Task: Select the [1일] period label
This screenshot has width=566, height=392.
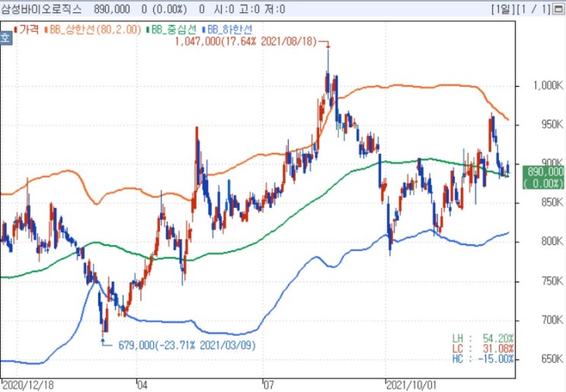Action: click(503, 9)
